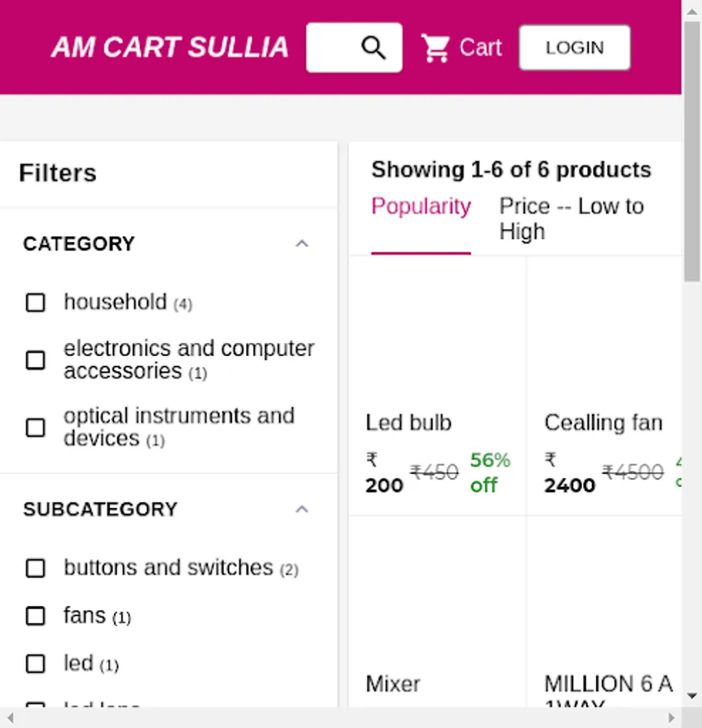Open the Led bulb product
This screenshot has width=702, height=728.
[408, 423]
